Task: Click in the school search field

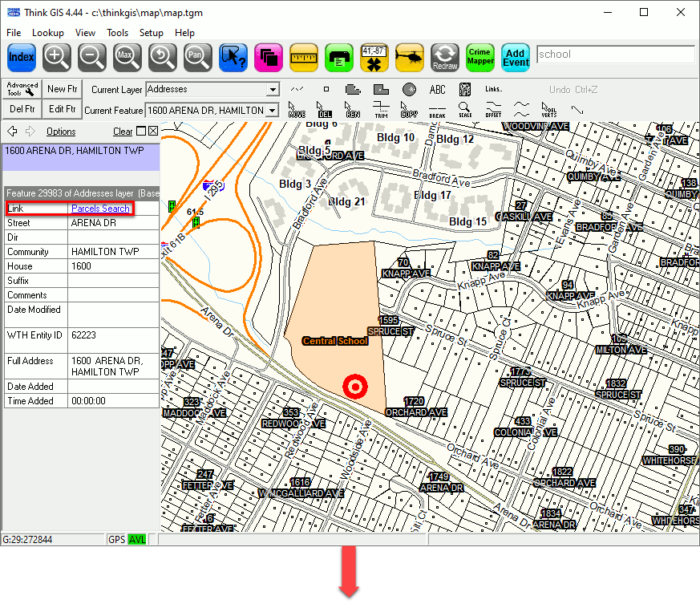Action: (615, 55)
